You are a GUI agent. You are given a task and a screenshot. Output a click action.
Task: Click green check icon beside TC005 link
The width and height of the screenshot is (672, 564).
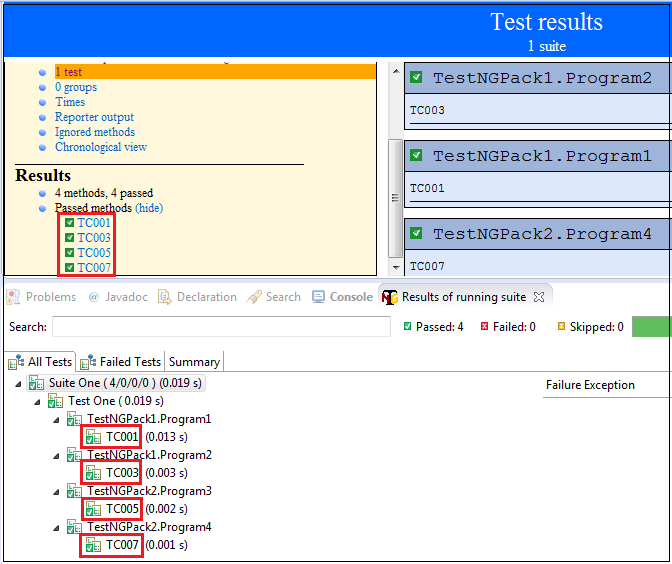pyautogui.click(x=69, y=252)
